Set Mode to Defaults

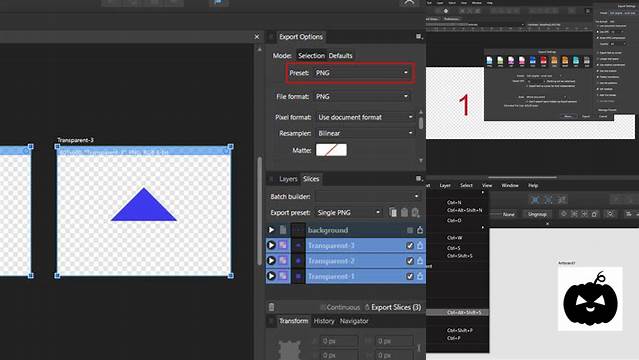coord(340,55)
